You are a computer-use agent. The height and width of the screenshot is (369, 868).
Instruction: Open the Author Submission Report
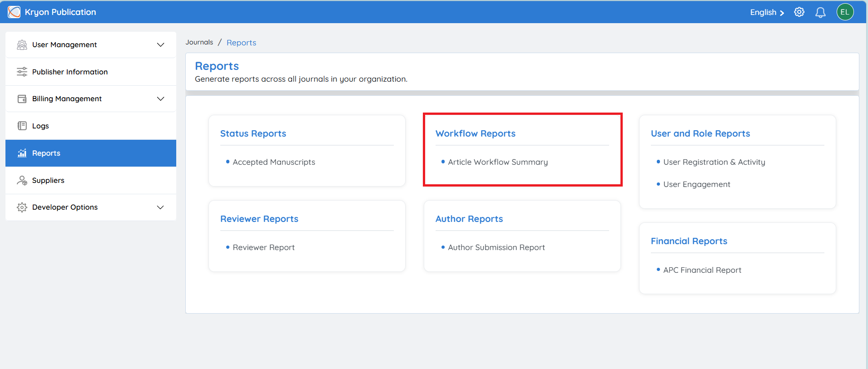pyautogui.click(x=496, y=247)
